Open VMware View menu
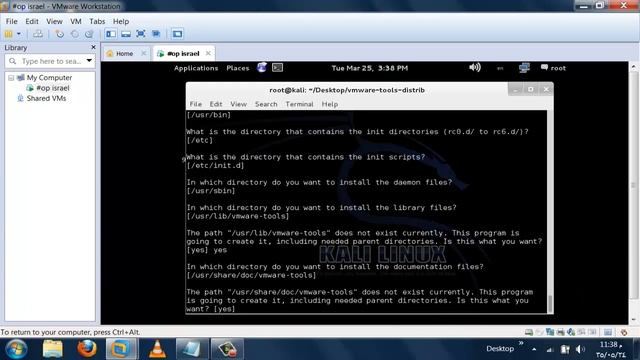 (54, 21)
